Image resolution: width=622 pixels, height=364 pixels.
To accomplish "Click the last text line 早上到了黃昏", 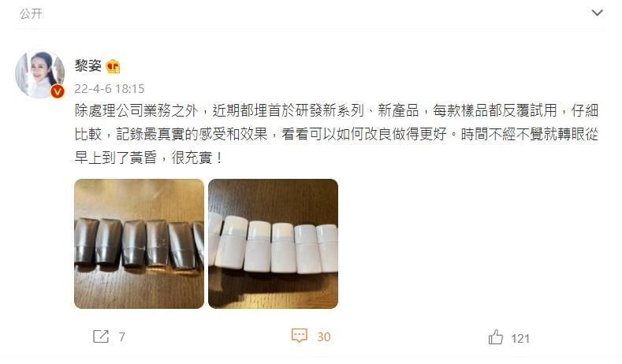I will coord(149,158).
